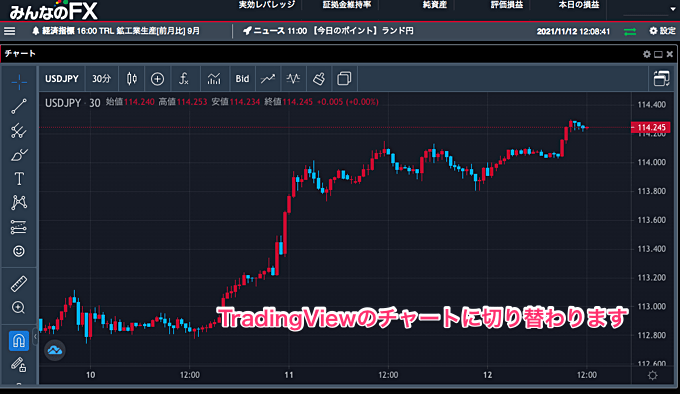The height and width of the screenshot is (394, 680).
Task: Open the candlestick chart type dropdown
Action: tap(131, 78)
